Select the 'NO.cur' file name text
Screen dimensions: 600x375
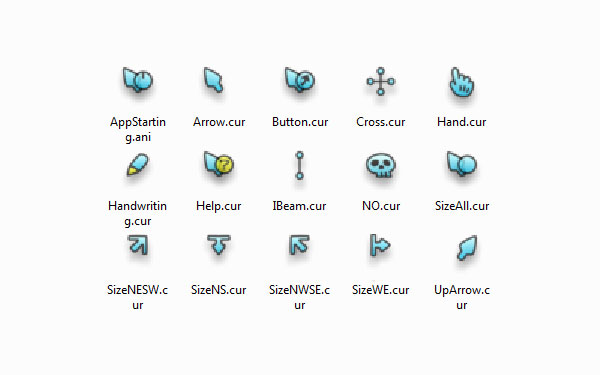tap(381, 206)
